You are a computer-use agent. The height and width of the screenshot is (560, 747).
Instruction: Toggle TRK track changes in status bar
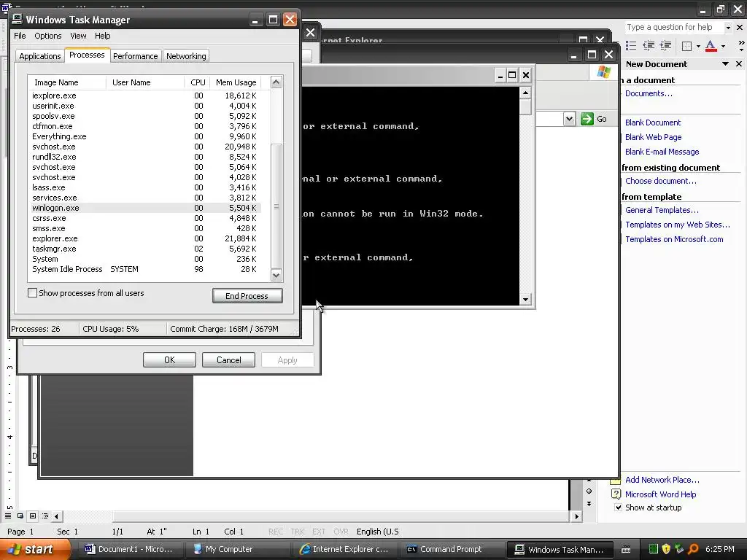click(298, 532)
